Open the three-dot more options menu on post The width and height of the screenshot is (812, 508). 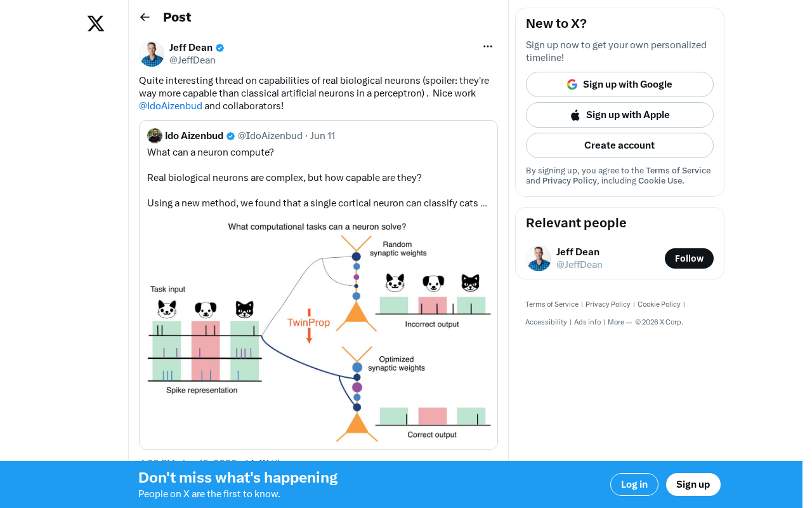488,46
